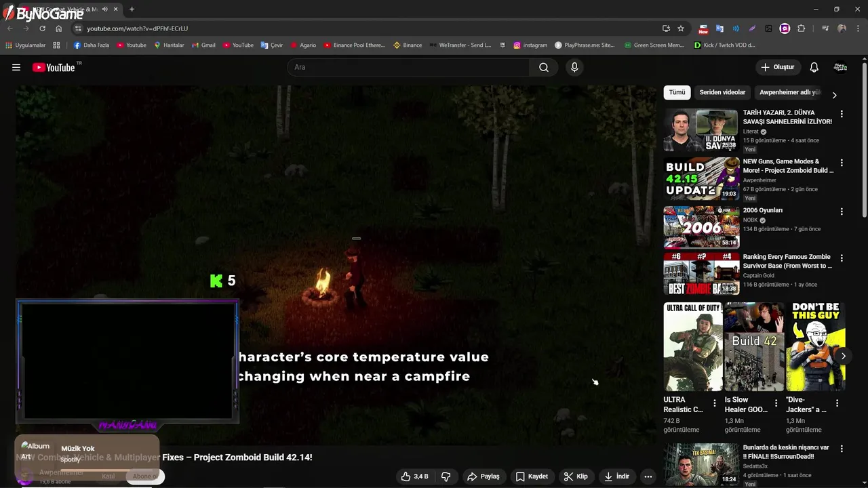Click the red New badge extension icon
868x488 pixels.
pyautogui.click(x=703, y=28)
